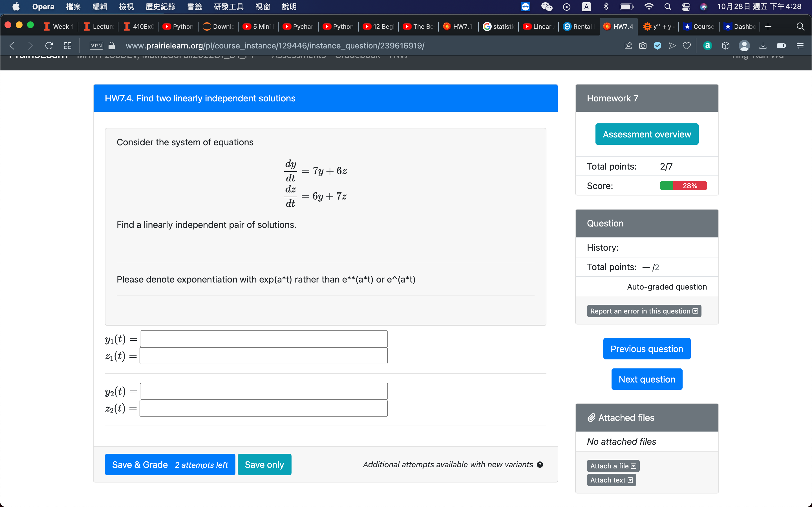Click the help icon beside Additional attempts
Image resolution: width=812 pixels, height=507 pixels.
pyautogui.click(x=540, y=464)
